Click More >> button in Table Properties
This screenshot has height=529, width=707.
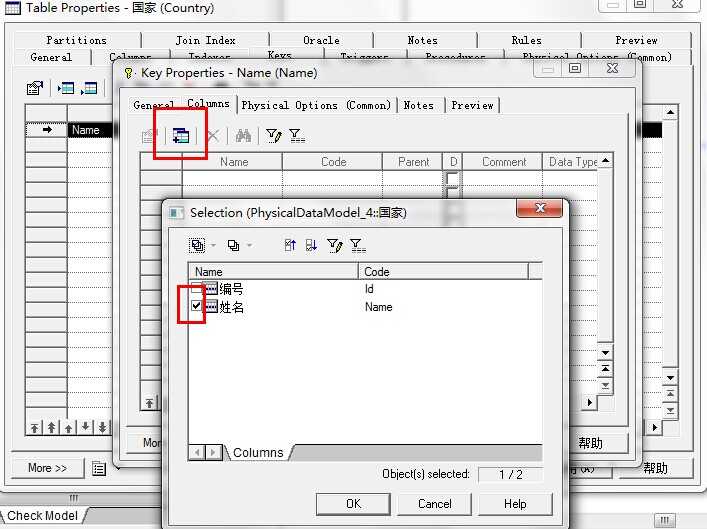pyautogui.click(x=47, y=468)
